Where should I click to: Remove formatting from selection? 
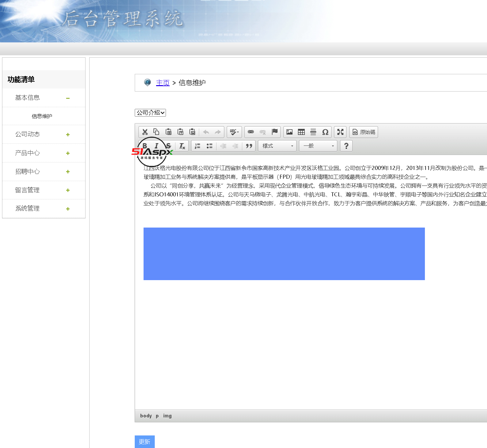point(182,146)
